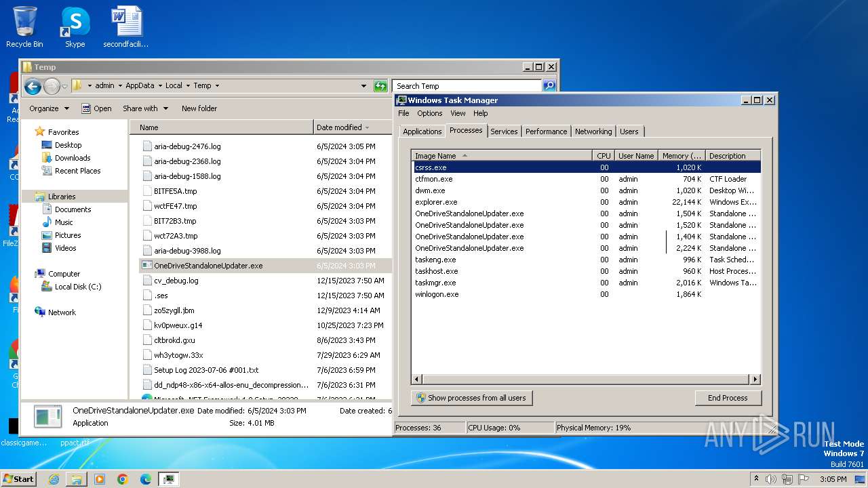
Task: Sort processes by Memory column
Action: point(682,156)
